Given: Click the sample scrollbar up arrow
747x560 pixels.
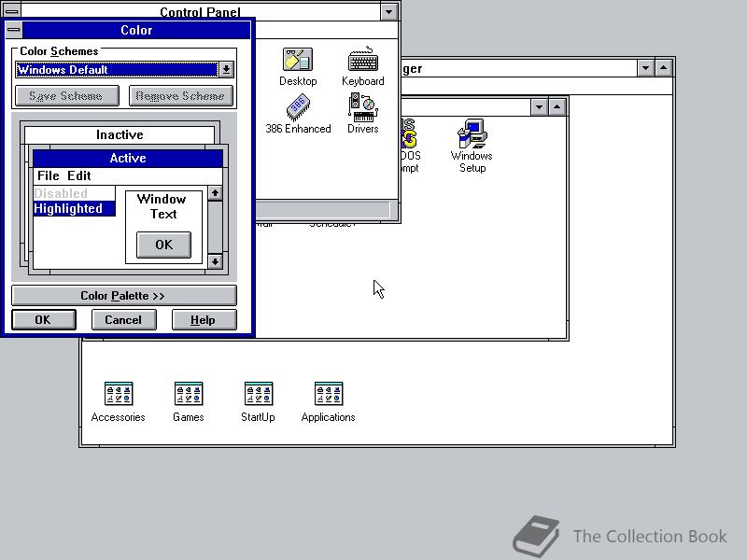Looking at the screenshot, I should [216, 193].
